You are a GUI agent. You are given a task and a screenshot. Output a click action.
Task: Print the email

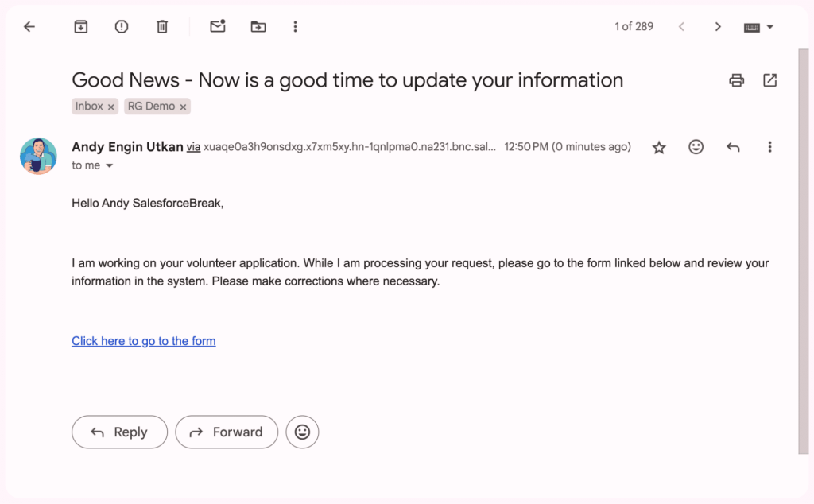click(736, 80)
